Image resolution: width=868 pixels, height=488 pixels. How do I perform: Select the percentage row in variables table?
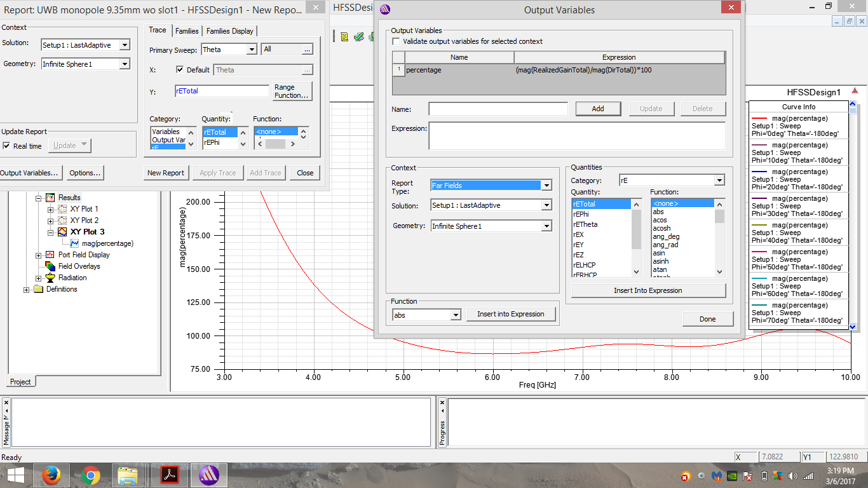[559, 70]
